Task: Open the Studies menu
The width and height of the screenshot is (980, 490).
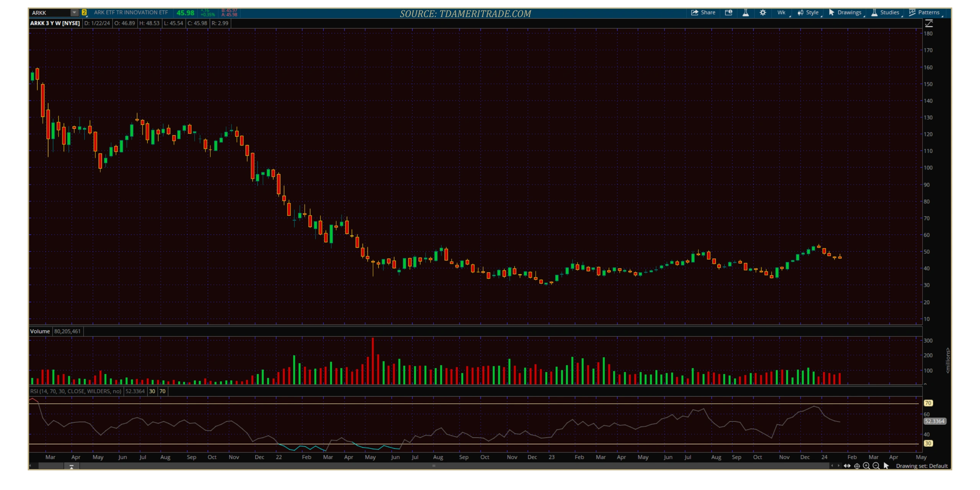Action: [x=885, y=13]
